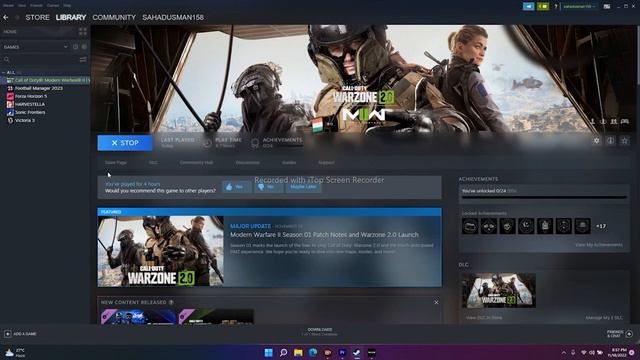
Task: Select Call of Duty Modern Warfare II
Action: pyautogui.click(x=49, y=80)
